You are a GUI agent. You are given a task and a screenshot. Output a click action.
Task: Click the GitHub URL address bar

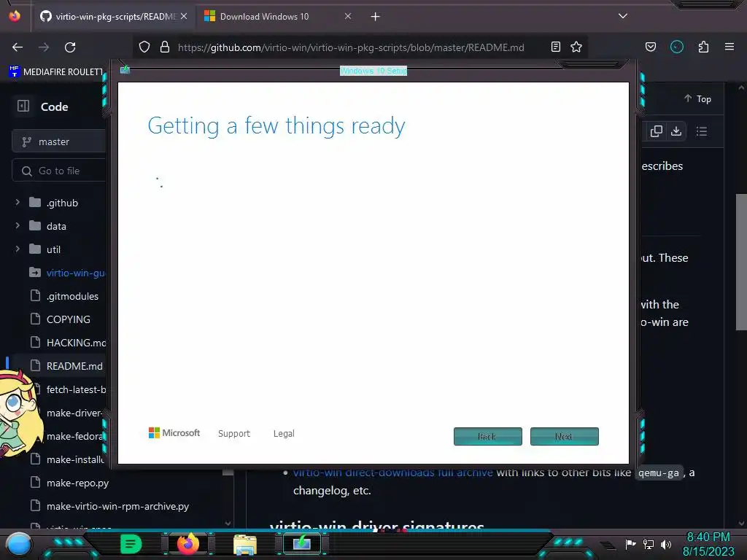click(x=351, y=47)
